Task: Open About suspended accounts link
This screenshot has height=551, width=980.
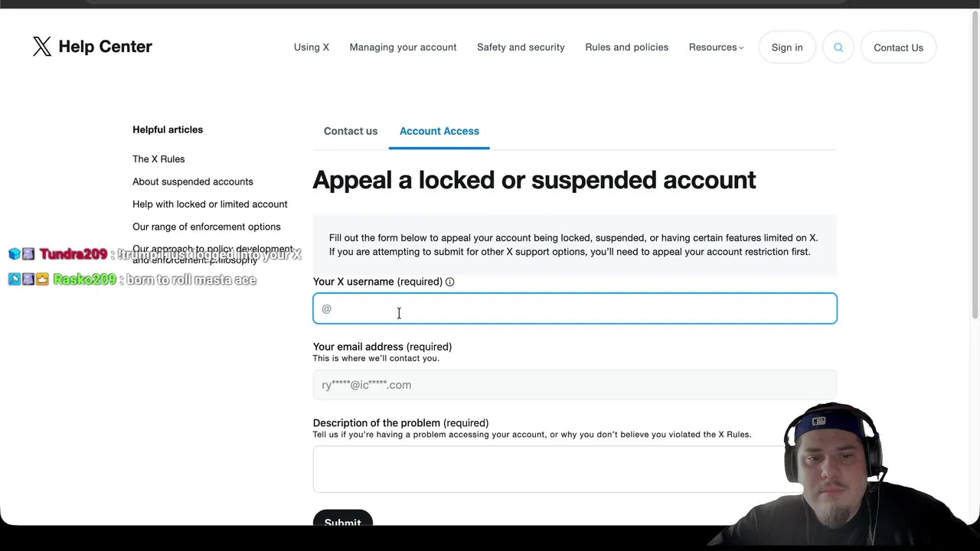Action: coord(193,181)
